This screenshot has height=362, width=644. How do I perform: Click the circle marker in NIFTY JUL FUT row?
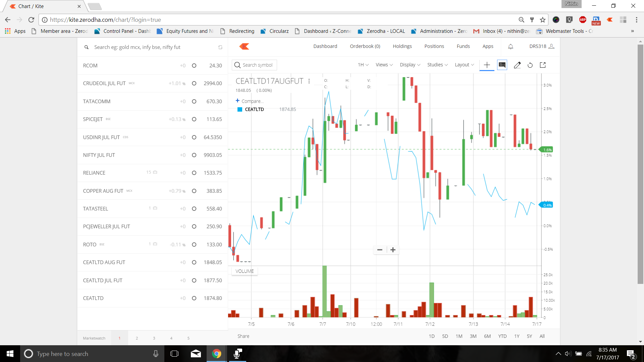[x=194, y=155]
